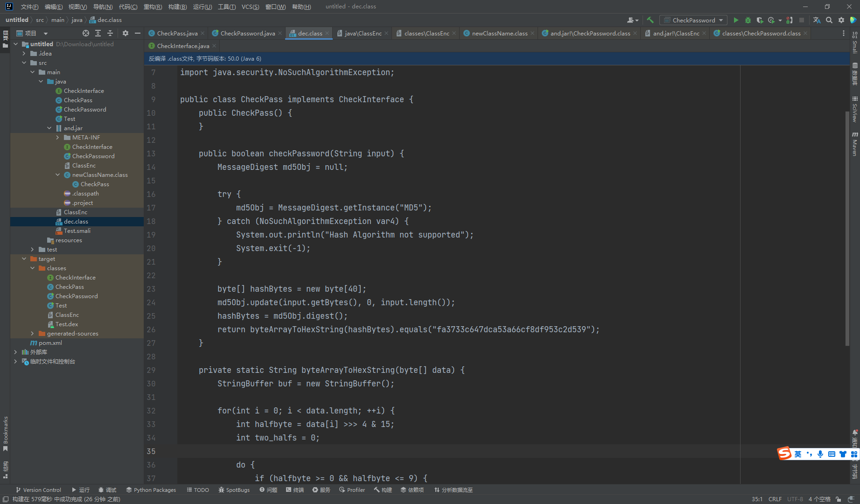860x504 pixels.
Task: Run with profiler icon
Action: 771,20
